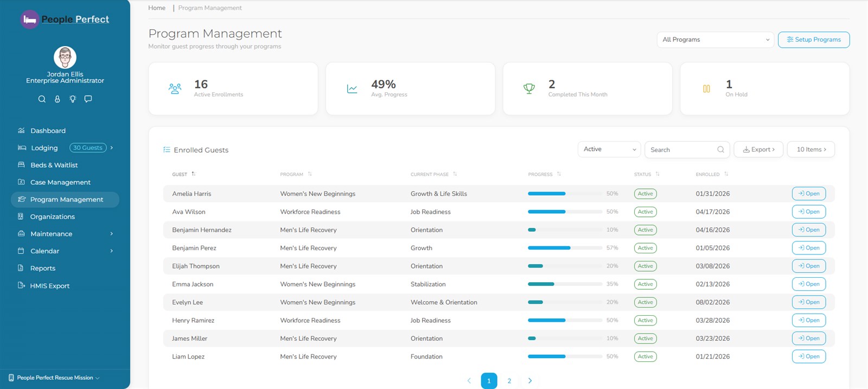Open Lodging in the sidebar
The height and width of the screenshot is (389, 868).
(x=44, y=148)
